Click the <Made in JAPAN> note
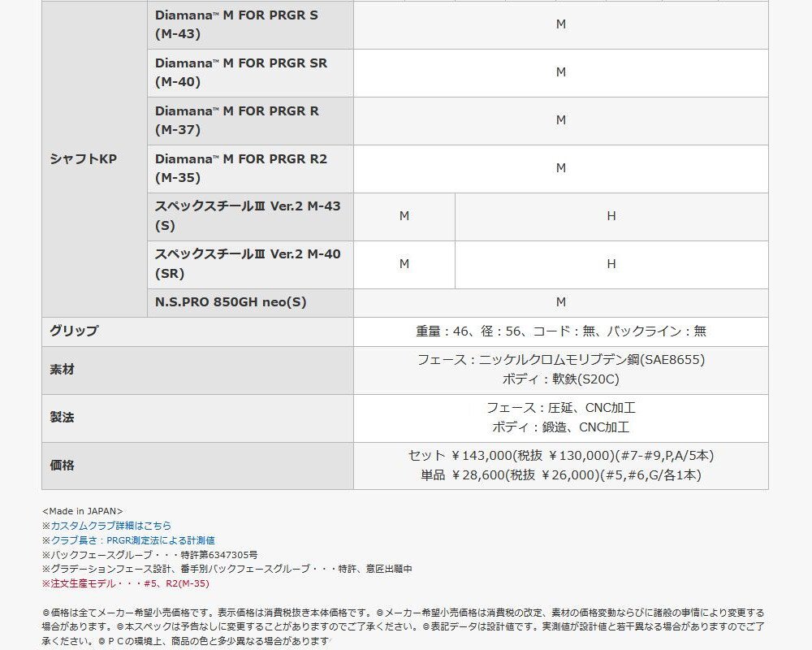Screen dimensions: 812x650 [x=82, y=511]
